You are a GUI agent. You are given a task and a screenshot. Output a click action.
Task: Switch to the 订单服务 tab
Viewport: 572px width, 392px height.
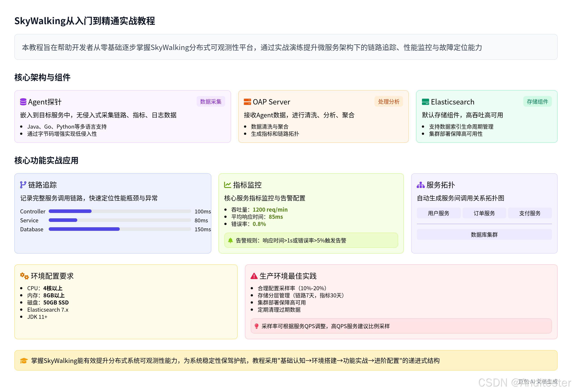484,213
